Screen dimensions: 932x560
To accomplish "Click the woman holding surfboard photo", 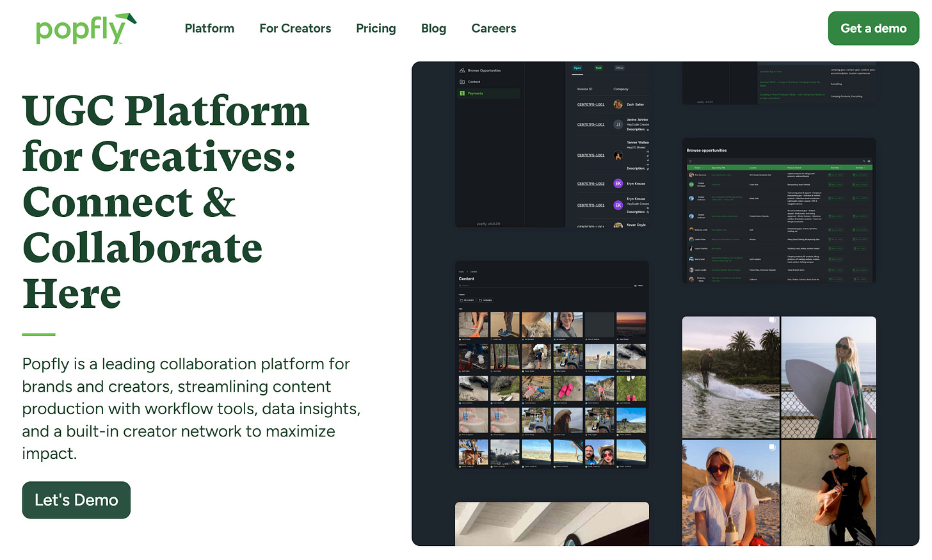I will [828, 377].
